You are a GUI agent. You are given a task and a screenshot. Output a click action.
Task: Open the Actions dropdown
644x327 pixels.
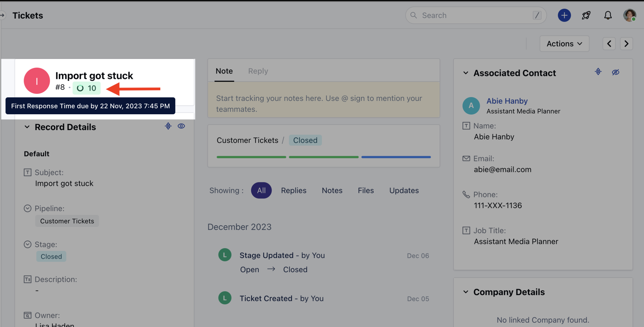coord(564,44)
